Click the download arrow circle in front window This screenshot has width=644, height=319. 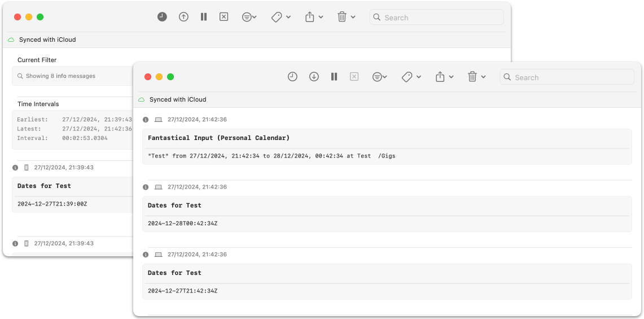pyautogui.click(x=314, y=77)
